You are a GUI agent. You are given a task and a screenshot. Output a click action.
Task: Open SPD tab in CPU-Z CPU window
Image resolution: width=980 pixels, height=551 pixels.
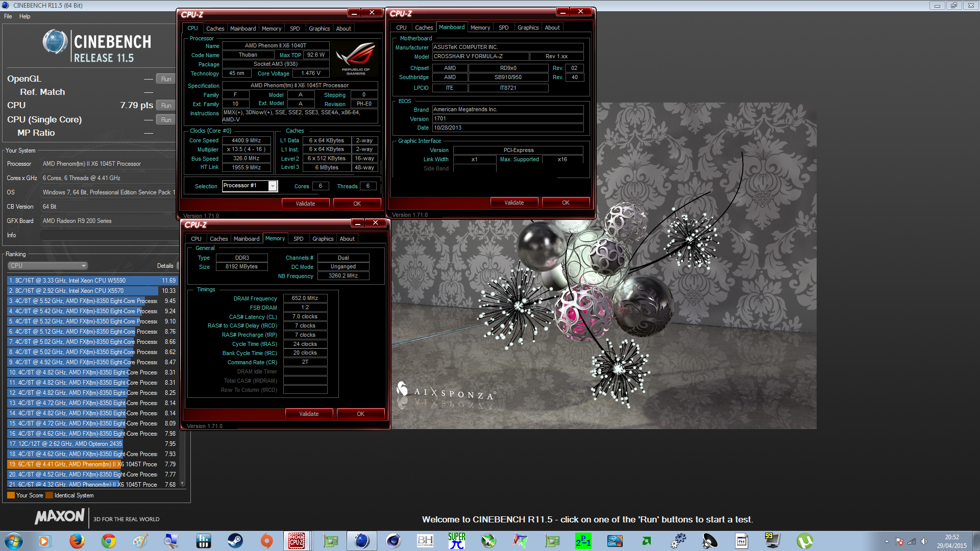point(295,29)
